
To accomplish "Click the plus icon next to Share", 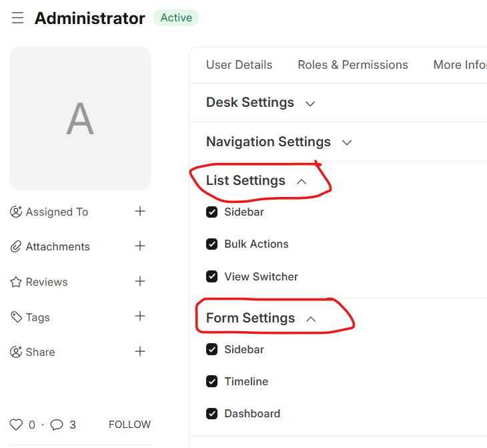I will 140,352.
